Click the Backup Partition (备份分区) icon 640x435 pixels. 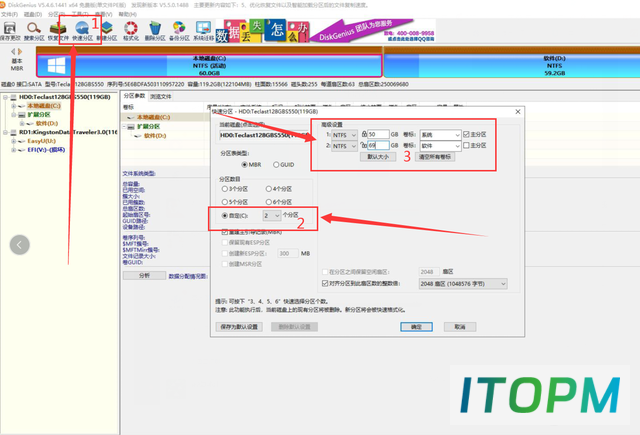pyautogui.click(x=179, y=31)
